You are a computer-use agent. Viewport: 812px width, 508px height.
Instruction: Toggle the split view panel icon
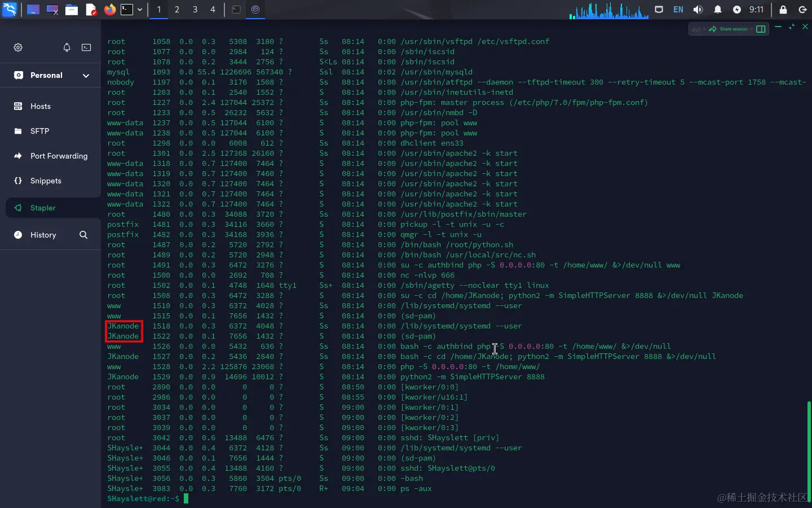(761, 29)
